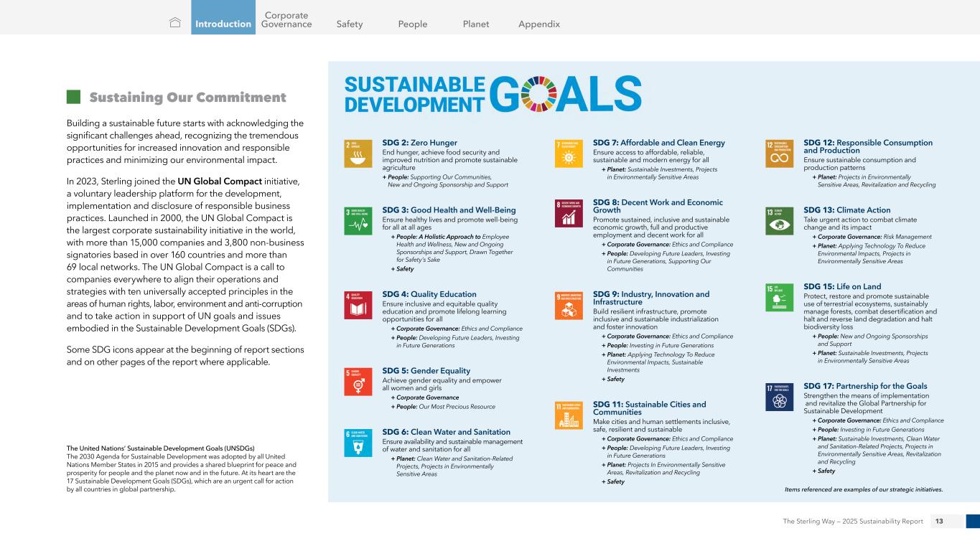Click the SDG 6 Clean Water icon

pyautogui.click(x=358, y=443)
